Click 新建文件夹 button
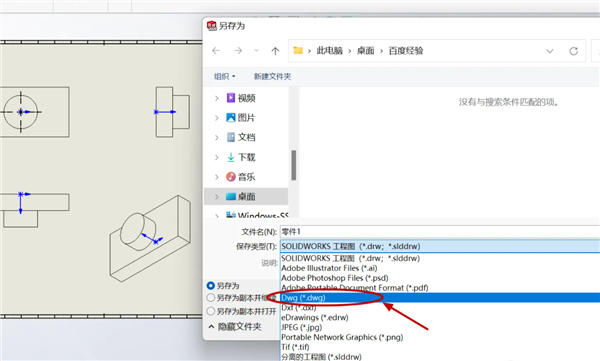 (272, 77)
